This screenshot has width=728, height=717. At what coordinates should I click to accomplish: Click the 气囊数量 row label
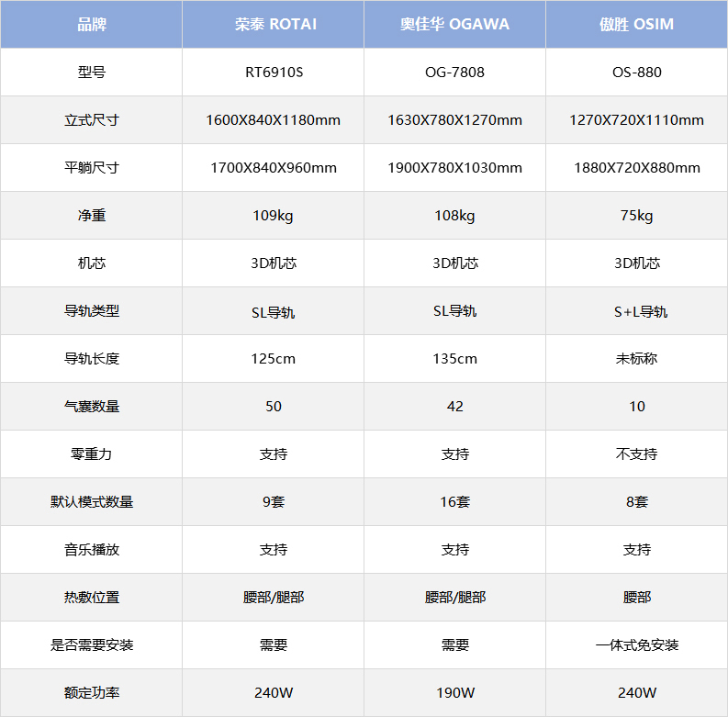click(x=92, y=407)
